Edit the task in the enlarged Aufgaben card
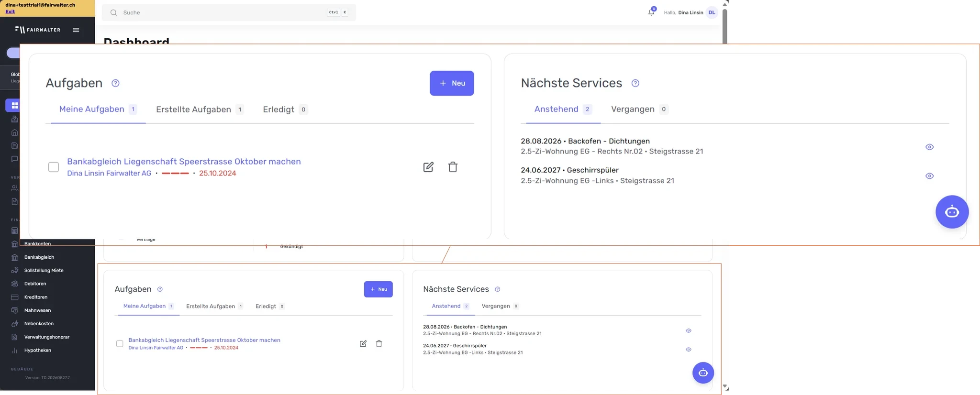Image resolution: width=980 pixels, height=395 pixels. click(x=428, y=167)
